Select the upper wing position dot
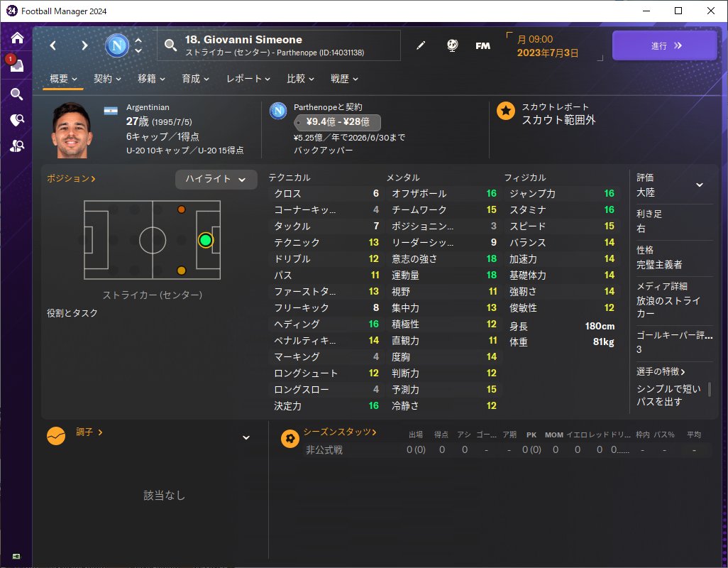The image size is (728, 568). tap(182, 209)
